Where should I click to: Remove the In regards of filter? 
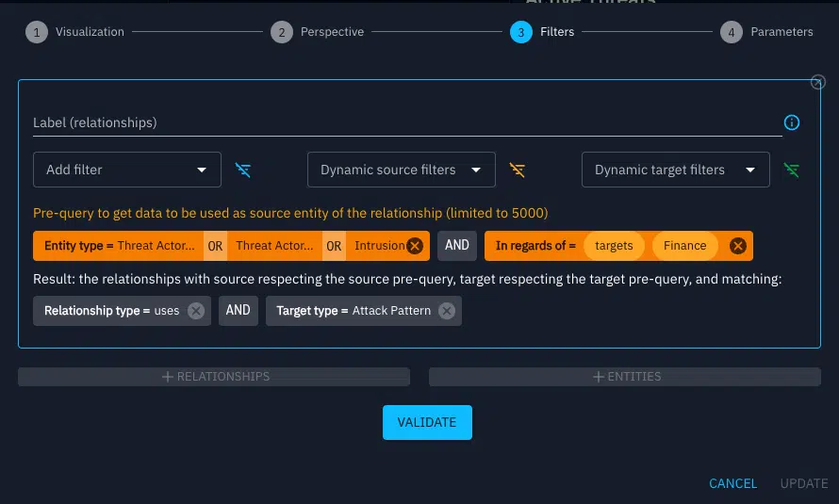pos(738,246)
